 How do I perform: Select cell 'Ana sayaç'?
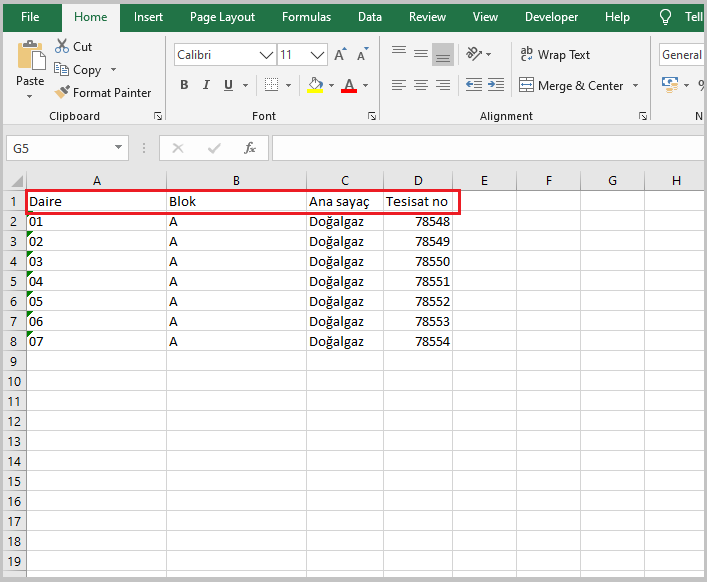click(345, 202)
